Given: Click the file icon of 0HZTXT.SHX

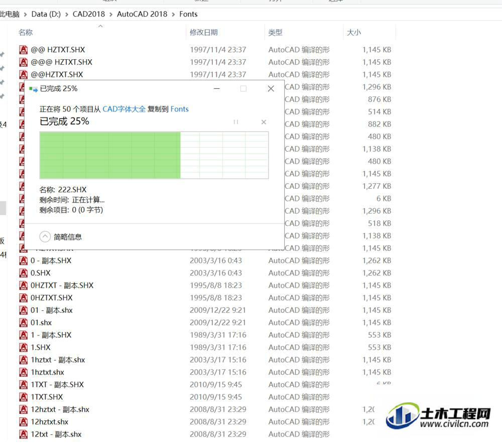Looking at the screenshot, I should (x=24, y=298).
